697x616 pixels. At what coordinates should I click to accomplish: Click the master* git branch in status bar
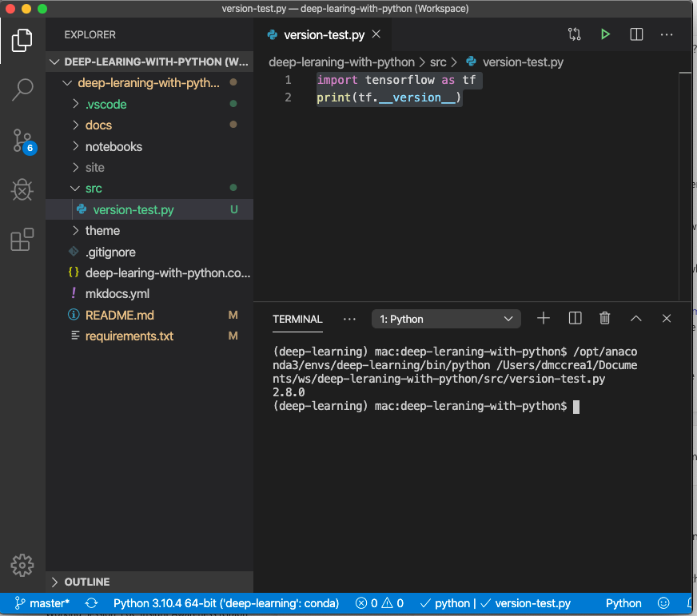(x=42, y=603)
